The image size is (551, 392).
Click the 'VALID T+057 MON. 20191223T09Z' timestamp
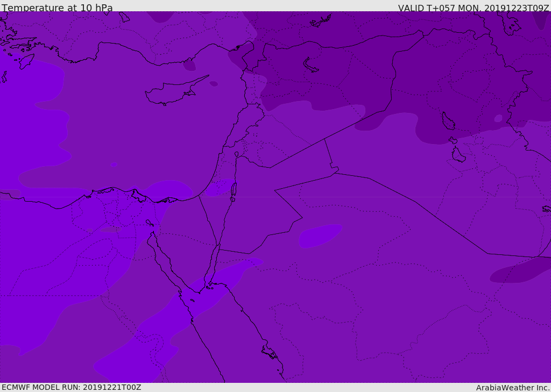[x=474, y=8]
